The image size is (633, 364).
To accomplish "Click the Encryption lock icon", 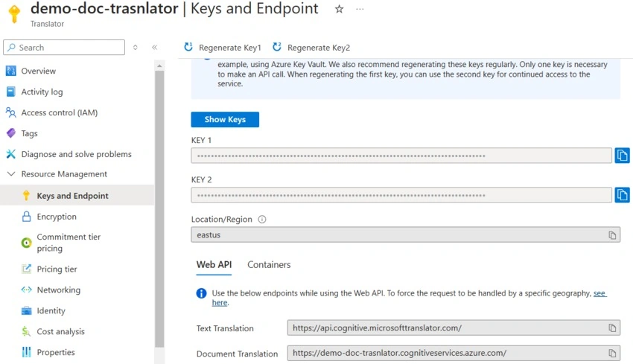I will [26, 217].
